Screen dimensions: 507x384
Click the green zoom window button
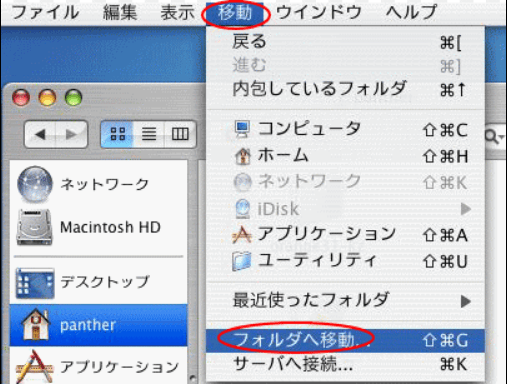click(73, 98)
